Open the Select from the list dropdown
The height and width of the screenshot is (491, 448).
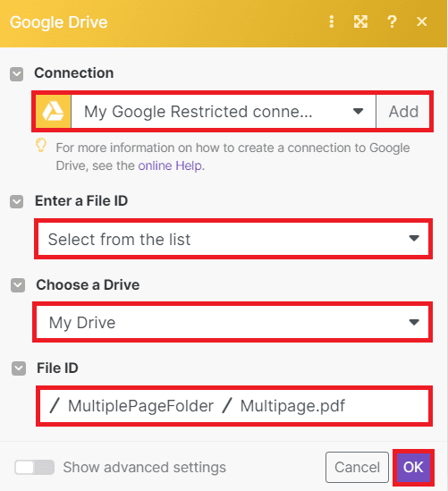233,239
